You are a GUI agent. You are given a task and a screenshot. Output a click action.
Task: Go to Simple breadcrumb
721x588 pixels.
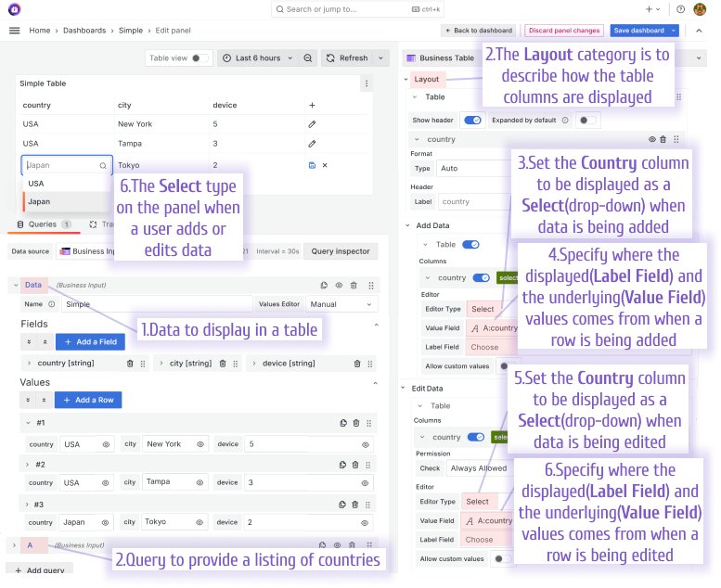click(131, 31)
